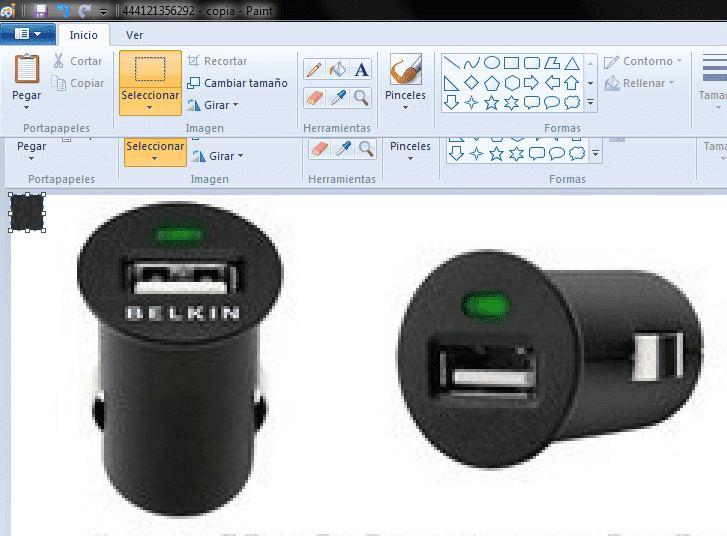
Task: Select the Color picker eyedropper tool
Action: (338, 98)
